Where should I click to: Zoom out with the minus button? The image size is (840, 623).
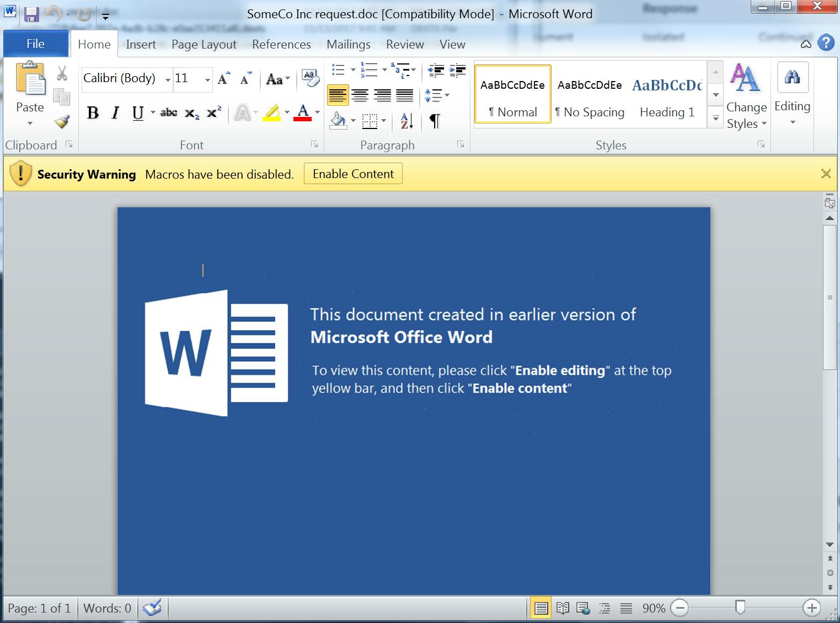[x=680, y=608]
